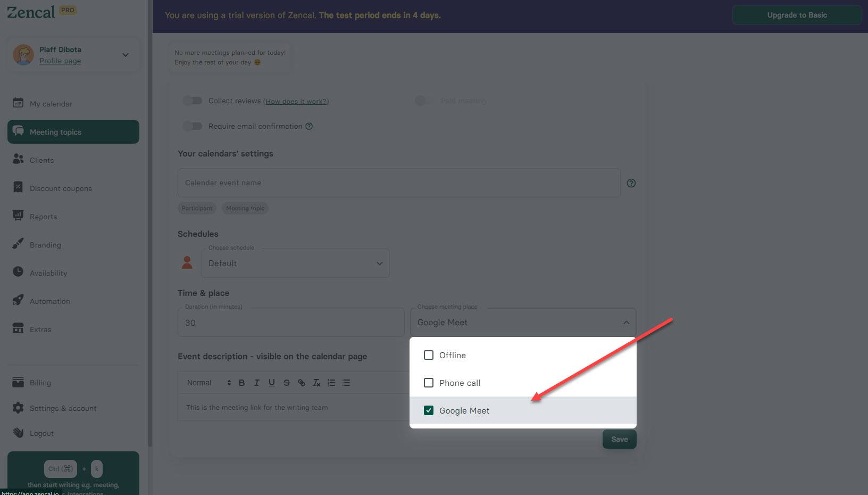Screen dimensions: 868x495
Task: Click the Automation sidebar icon
Action: click(x=18, y=301)
